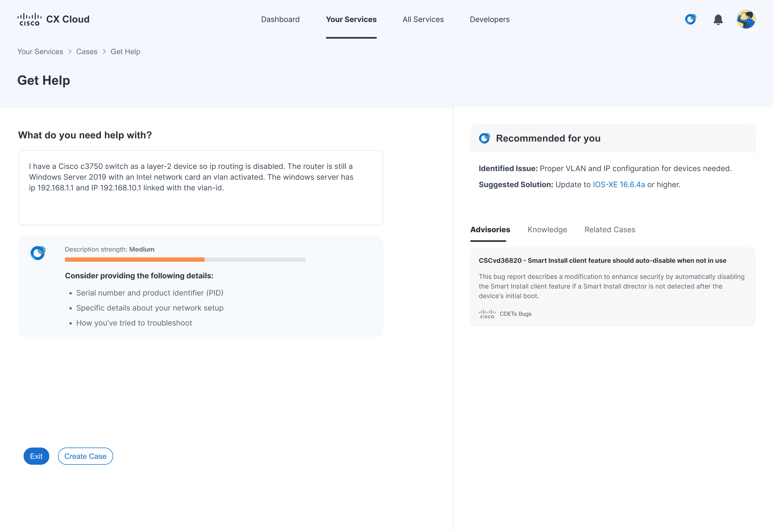773x532 pixels.
Task: Click the Cisco CDETs Bugs source logo
Action: [x=487, y=314]
